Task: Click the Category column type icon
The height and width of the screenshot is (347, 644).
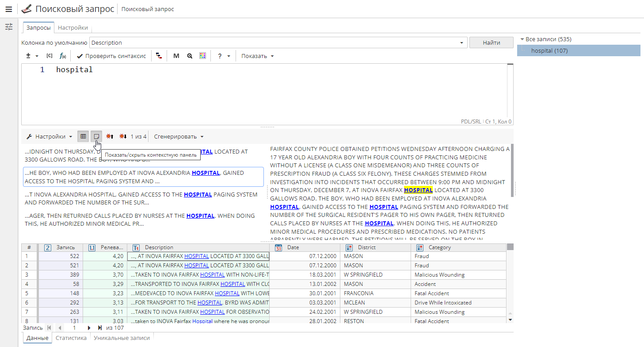Action: click(x=420, y=247)
